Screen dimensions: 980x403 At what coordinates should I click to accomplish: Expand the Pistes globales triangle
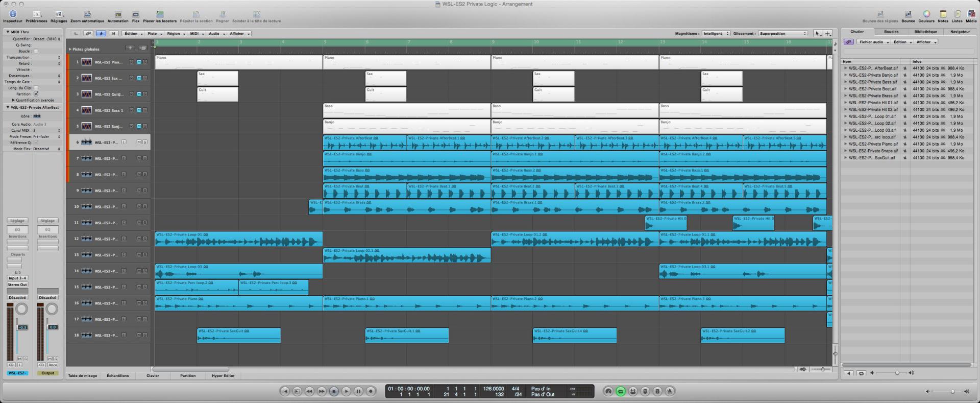[70, 50]
